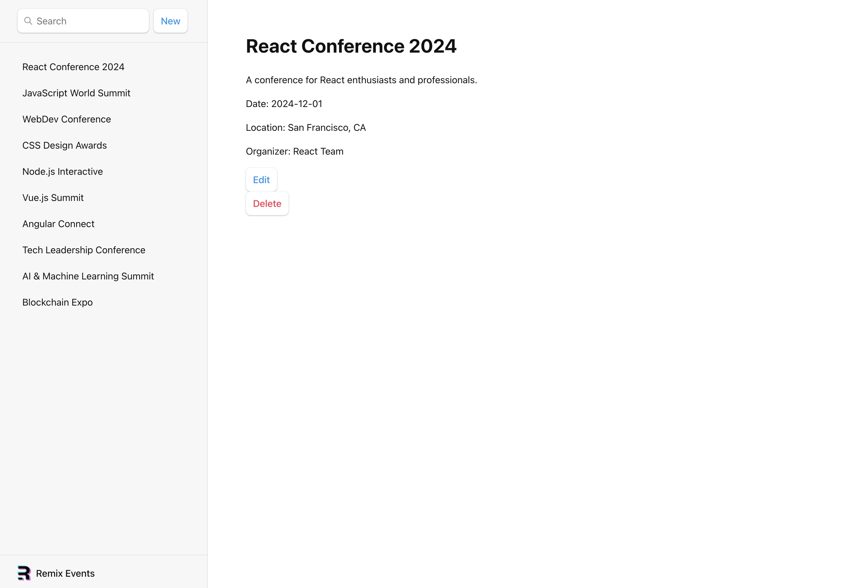The image size is (868, 588).
Task: Click the Date 2024-12-01 line
Action: pos(284,104)
